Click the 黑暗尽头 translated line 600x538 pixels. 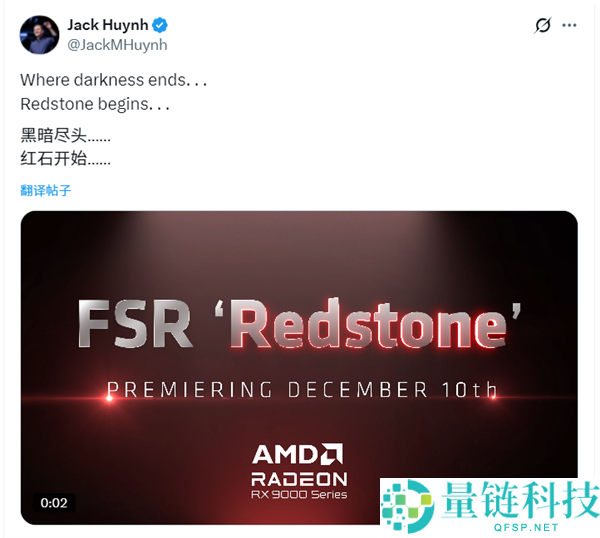(x=65, y=135)
